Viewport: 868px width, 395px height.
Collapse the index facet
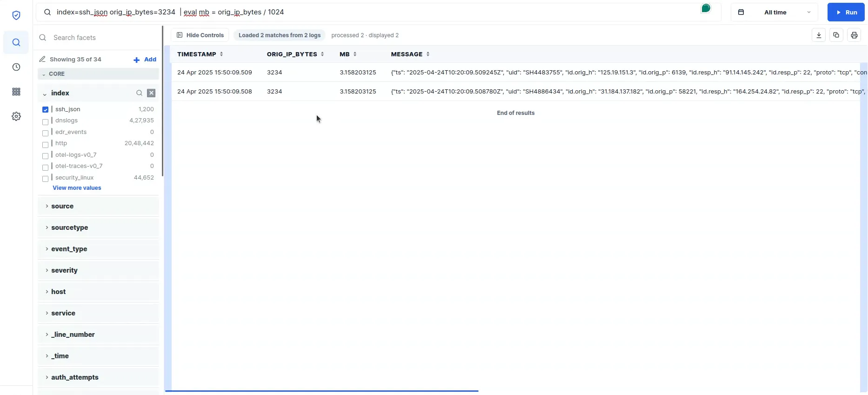click(45, 94)
